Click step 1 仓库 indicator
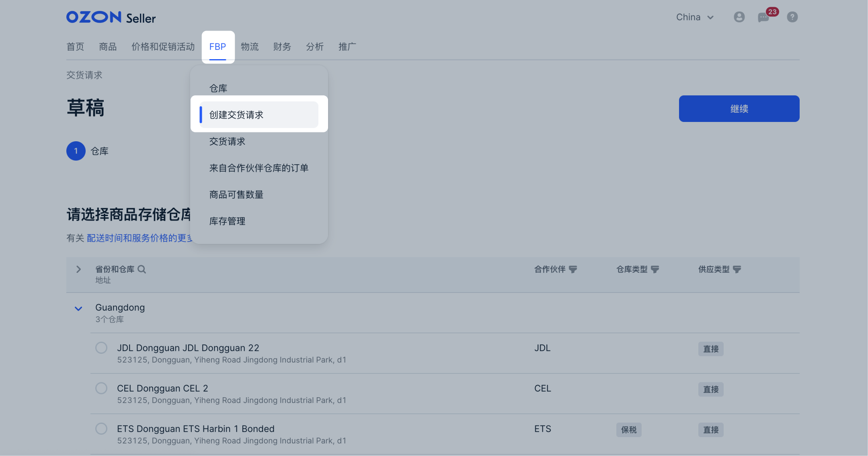 88,151
